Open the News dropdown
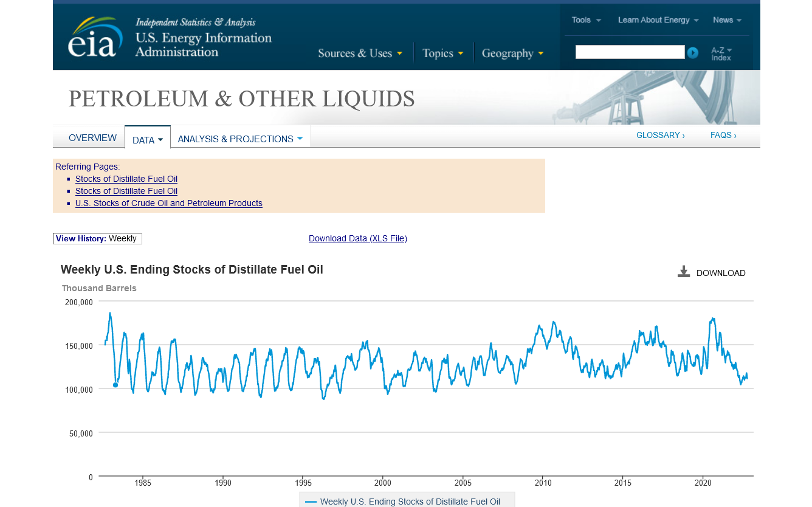Image resolution: width=812 pixels, height=507 pixels. 727,20
